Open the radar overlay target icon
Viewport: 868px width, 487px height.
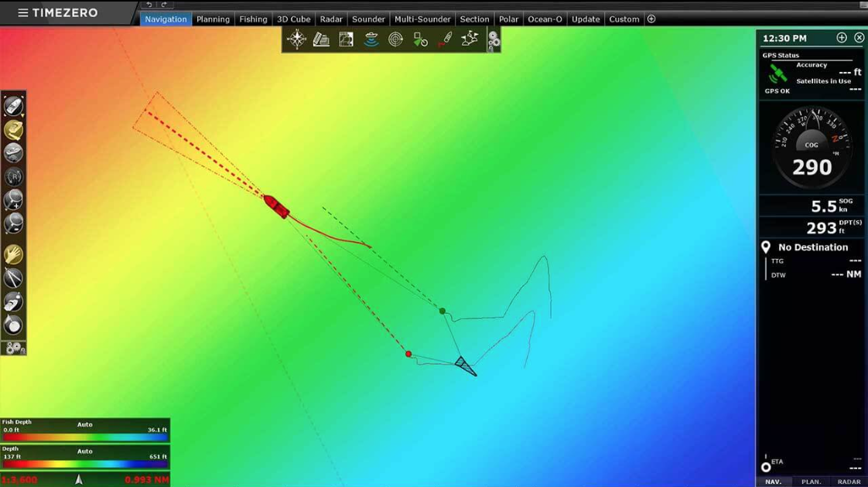[x=395, y=39]
